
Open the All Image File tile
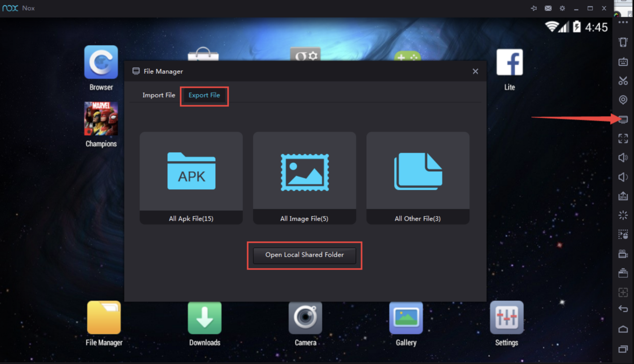[304, 178]
